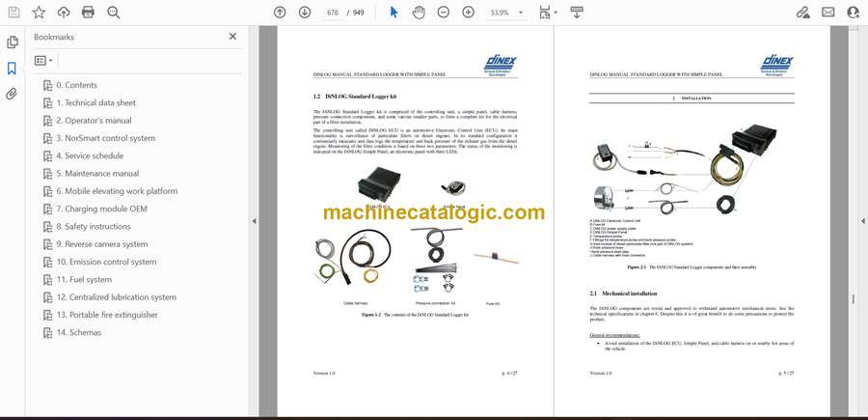Open bookmark 9. Reverse camera system

click(102, 244)
